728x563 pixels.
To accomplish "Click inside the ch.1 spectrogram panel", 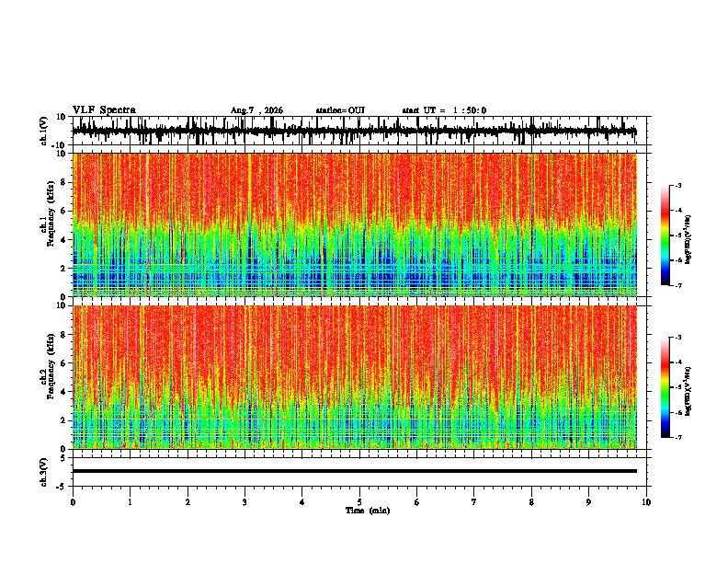I will (355, 224).
